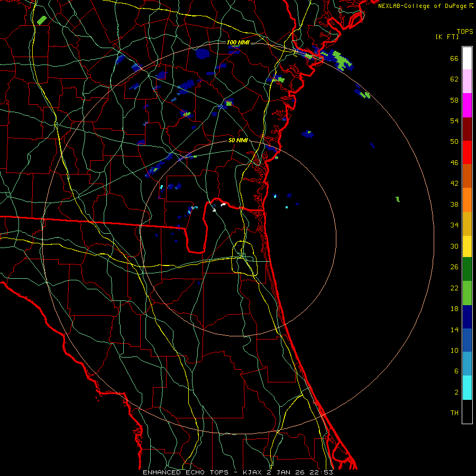Click the 62 label on the legend
The image size is (476, 476).
[454, 79]
